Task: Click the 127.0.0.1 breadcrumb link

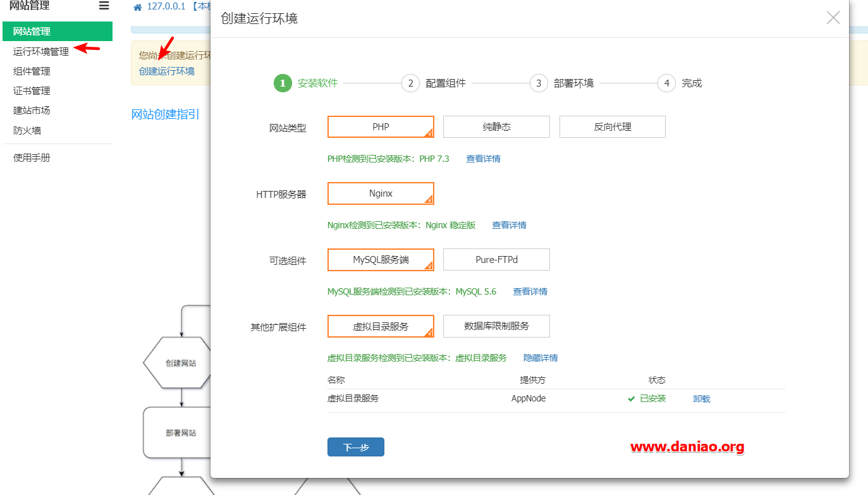Action: (x=166, y=6)
